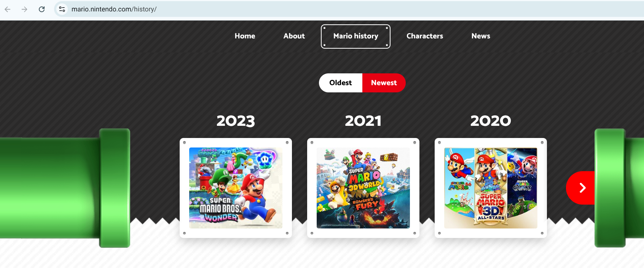Click the browser back arrow
644x268 pixels.
(x=8, y=9)
